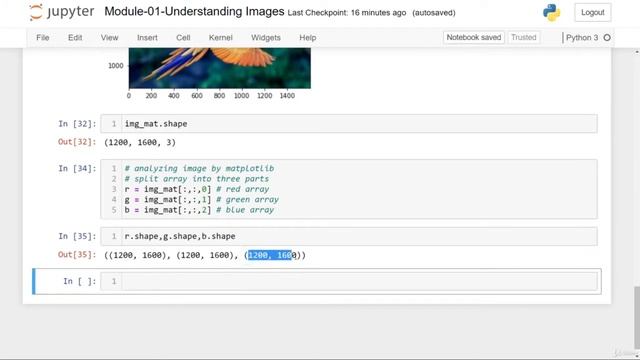Click the In [35] prompt label

[77, 236]
